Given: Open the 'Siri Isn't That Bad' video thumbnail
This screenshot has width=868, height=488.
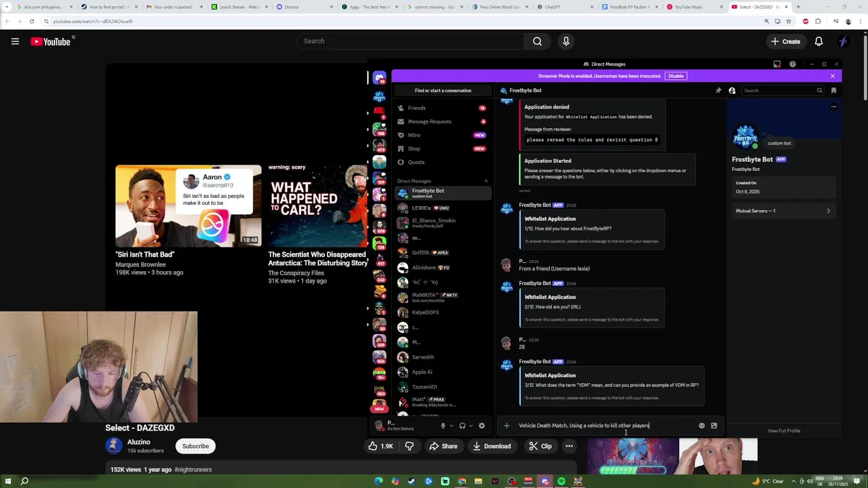Looking at the screenshot, I should tap(188, 205).
